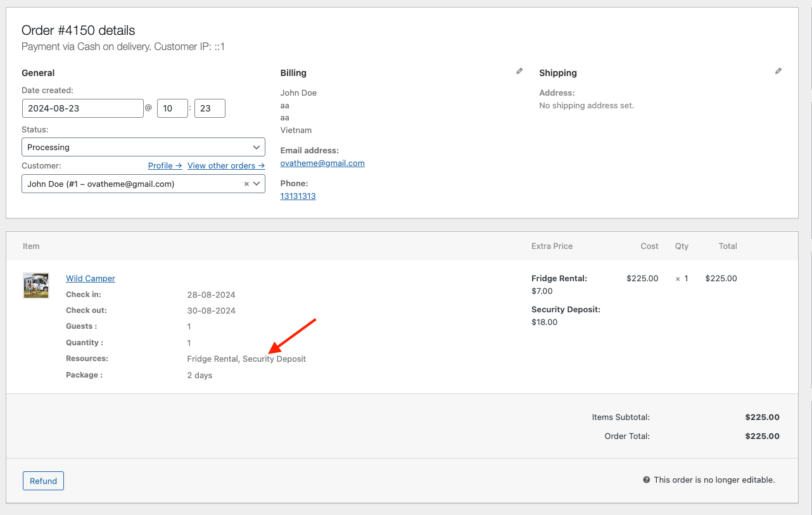The width and height of the screenshot is (812, 515).
Task: Select the check in date 28-08-2024
Action: click(212, 295)
